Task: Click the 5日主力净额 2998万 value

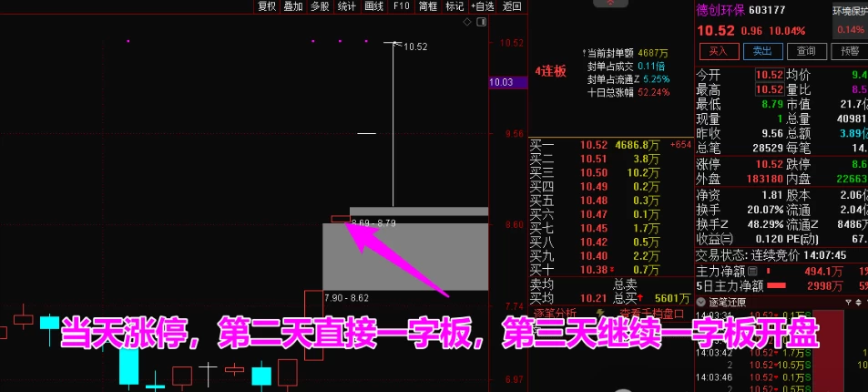Action: [x=825, y=286]
